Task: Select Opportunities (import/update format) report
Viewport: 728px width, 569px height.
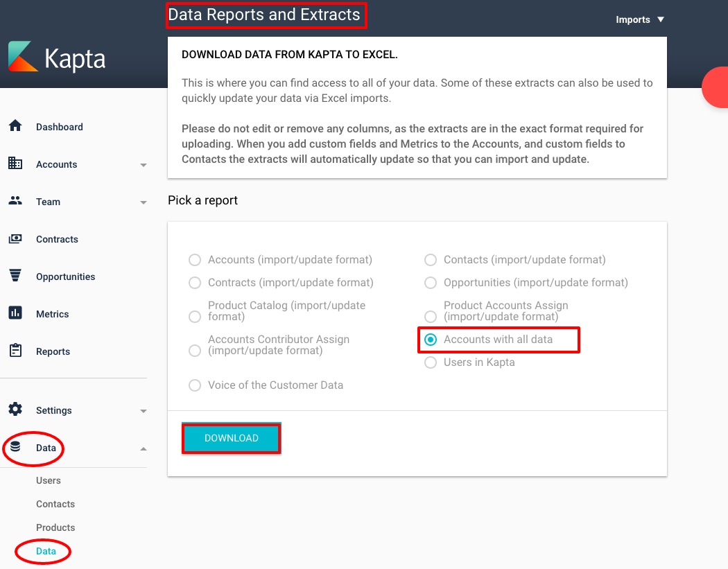Action: [x=431, y=283]
